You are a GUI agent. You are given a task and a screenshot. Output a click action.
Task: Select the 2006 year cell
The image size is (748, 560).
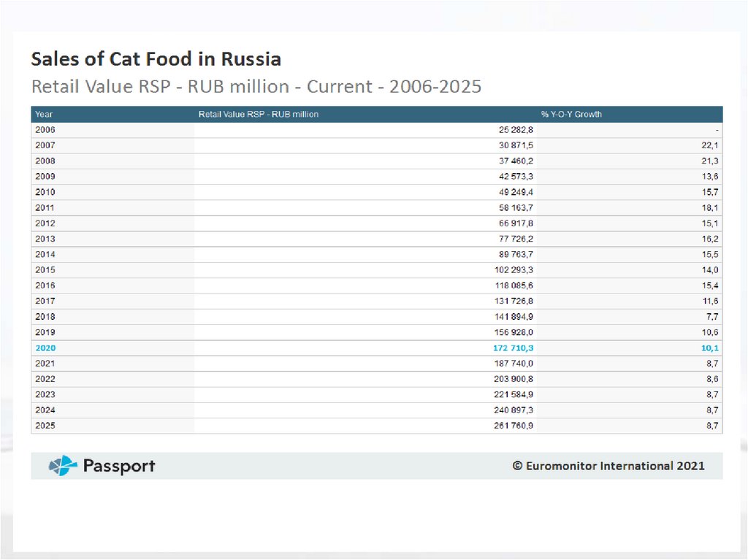tap(45, 130)
